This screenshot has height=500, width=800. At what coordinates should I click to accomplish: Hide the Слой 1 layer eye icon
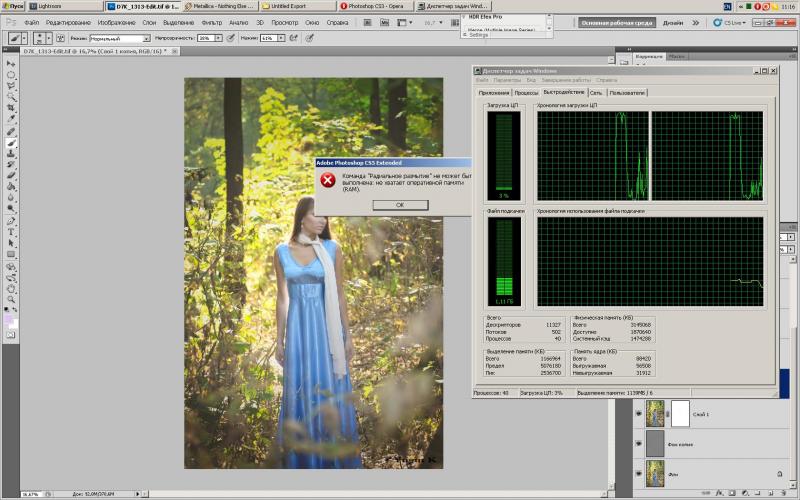click(x=639, y=414)
